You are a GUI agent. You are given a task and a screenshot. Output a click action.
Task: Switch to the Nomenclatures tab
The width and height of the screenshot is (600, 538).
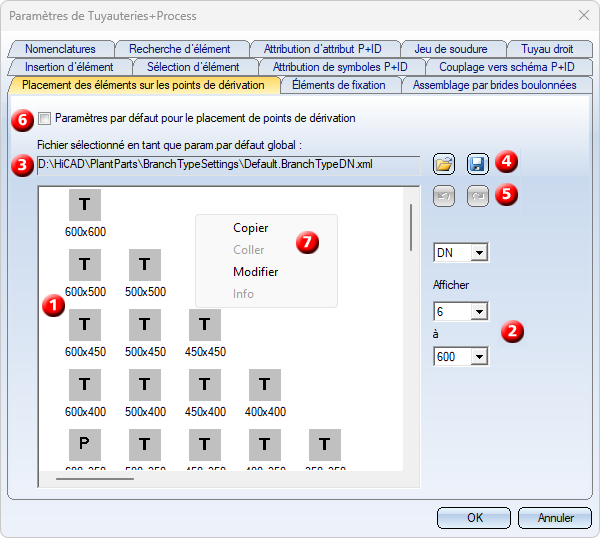click(x=60, y=49)
